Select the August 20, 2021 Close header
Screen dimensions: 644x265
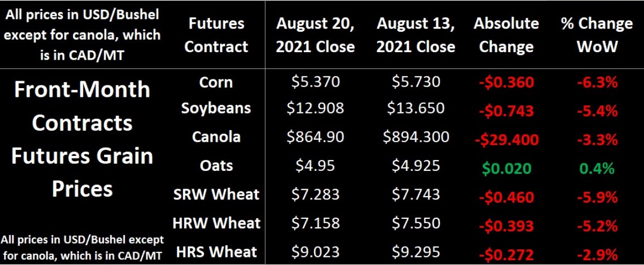(315, 35)
